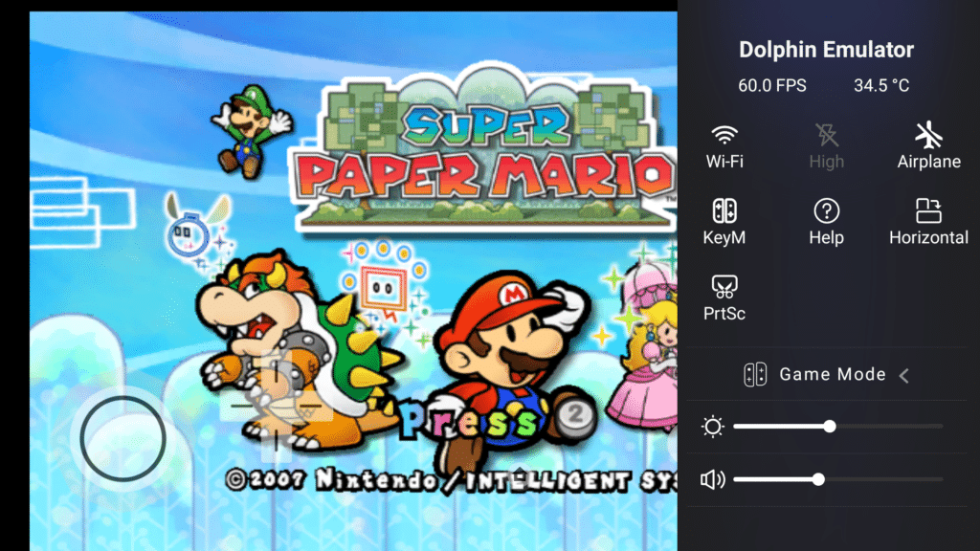The height and width of the screenshot is (551, 980).
Task: Click the Game Mode label
Action: pyautogui.click(x=833, y=375)
